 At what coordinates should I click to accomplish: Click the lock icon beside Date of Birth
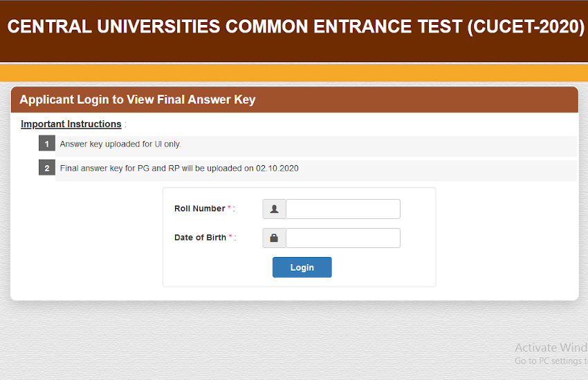point(274,238)
